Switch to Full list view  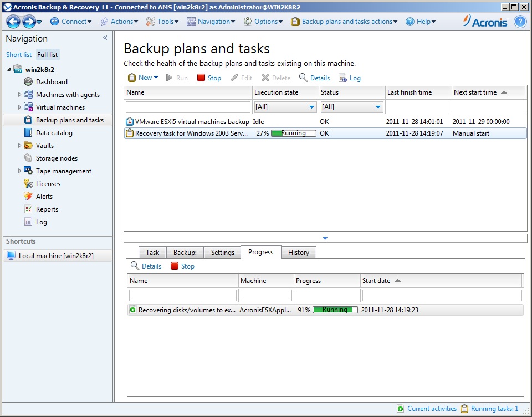pos(48,55)
